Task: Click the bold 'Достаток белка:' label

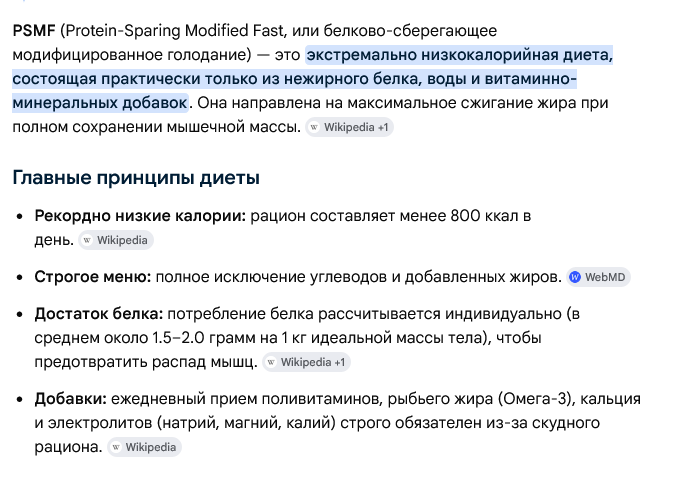Action: tap(99, 314)
